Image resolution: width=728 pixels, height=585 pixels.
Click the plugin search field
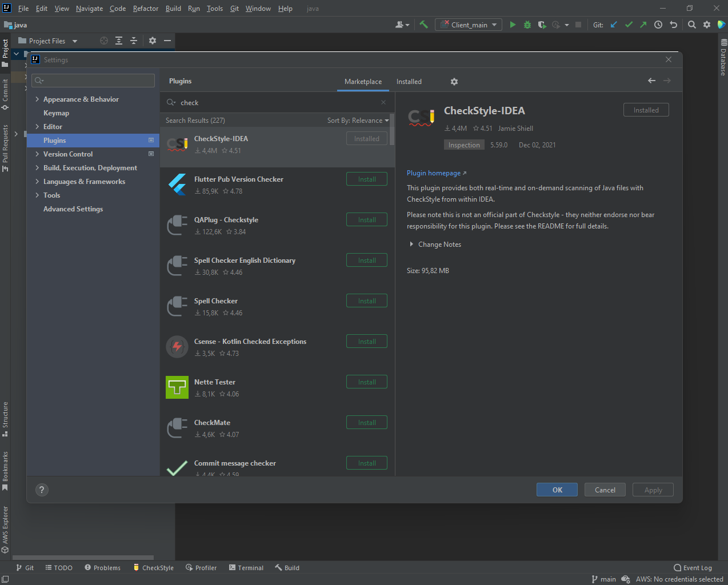pos(277,103)
